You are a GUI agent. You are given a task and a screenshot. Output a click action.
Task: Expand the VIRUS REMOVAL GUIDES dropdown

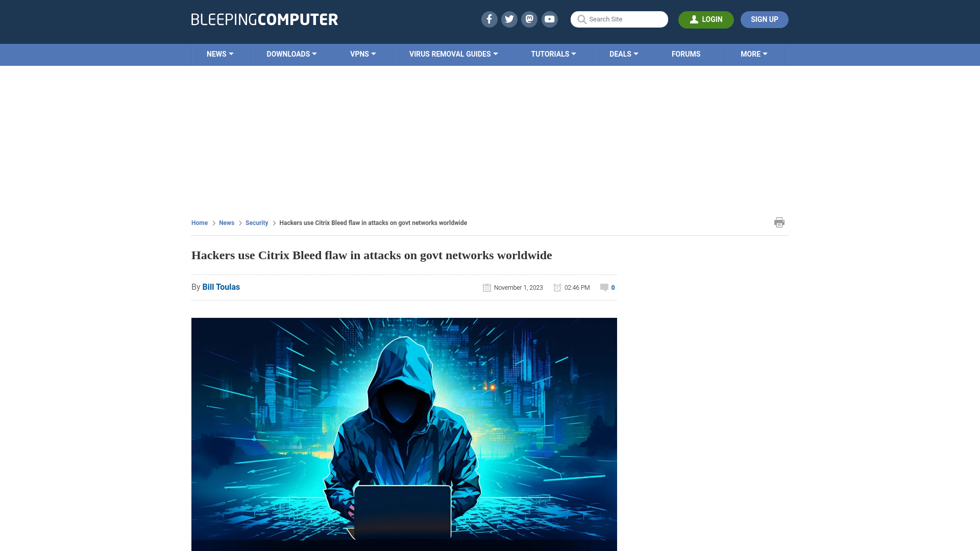(x=454, y=54)
